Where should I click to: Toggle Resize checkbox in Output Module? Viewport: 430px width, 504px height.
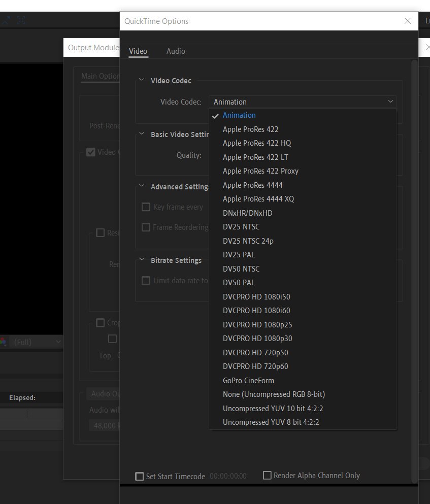101,233
